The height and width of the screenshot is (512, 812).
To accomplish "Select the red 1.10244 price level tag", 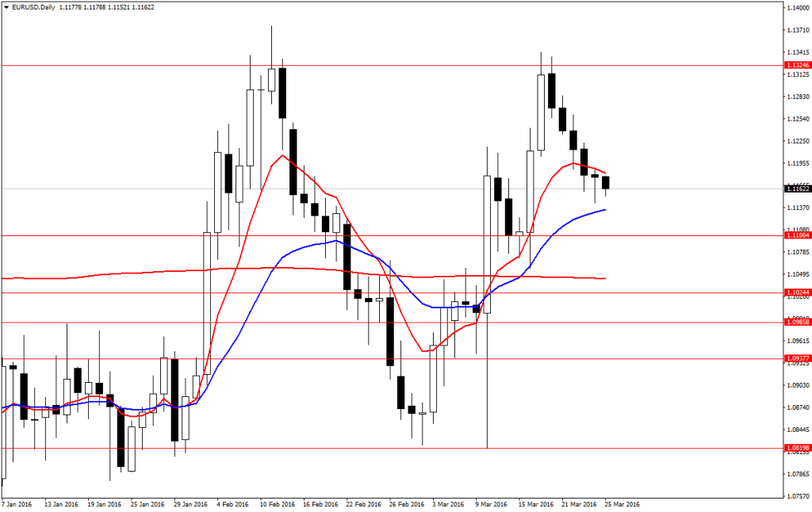I will (x=798, y=292).
